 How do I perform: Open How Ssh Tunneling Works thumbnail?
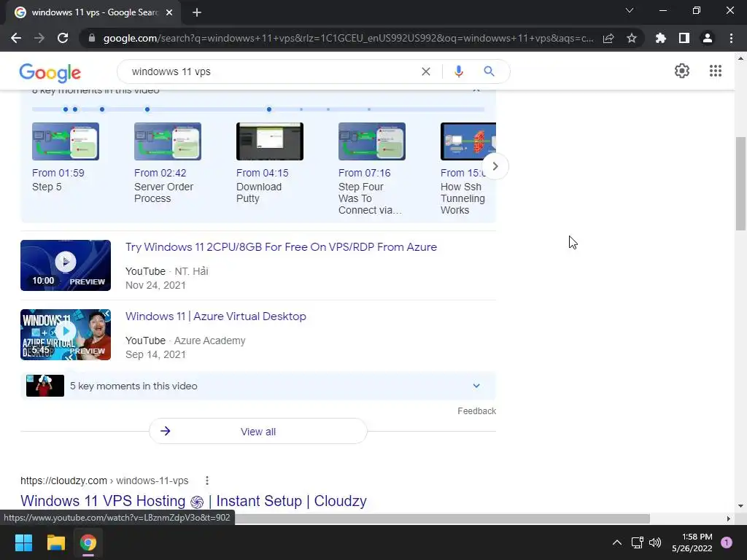(468, 141)
